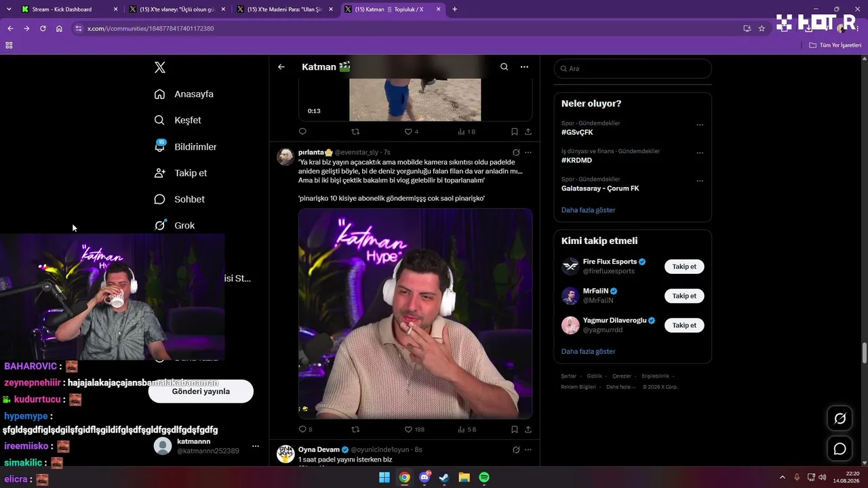Open Discord from the taskbar
Image resolution: width=868 pixels, height=488 pixels.
(x=425, y=477)
